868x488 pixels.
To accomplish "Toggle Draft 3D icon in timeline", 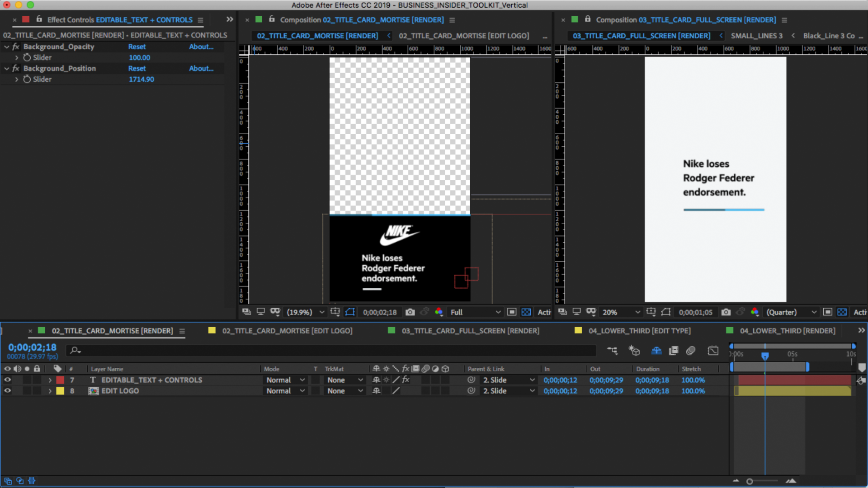I will [634, 350].
